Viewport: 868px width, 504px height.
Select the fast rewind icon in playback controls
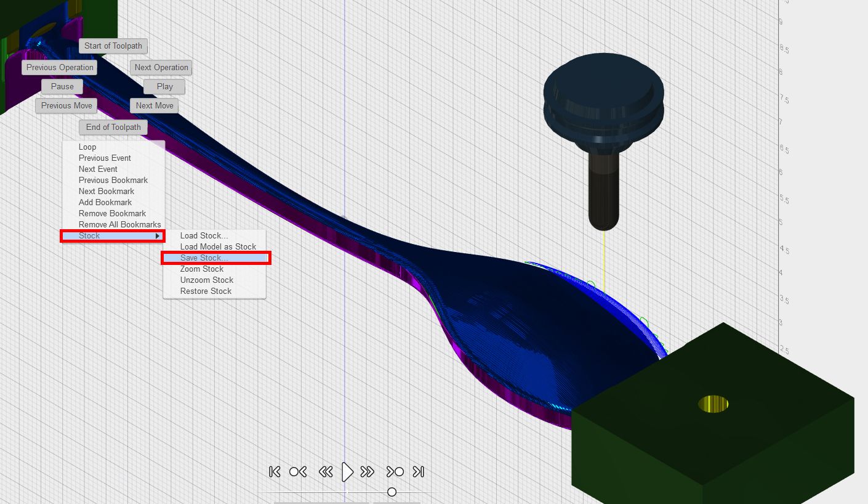326,471
